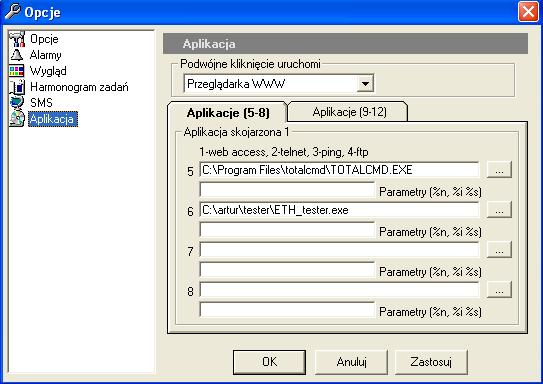Select Opcje in the settings tree
The image size is (543, 384).
[x=44, y=39]
